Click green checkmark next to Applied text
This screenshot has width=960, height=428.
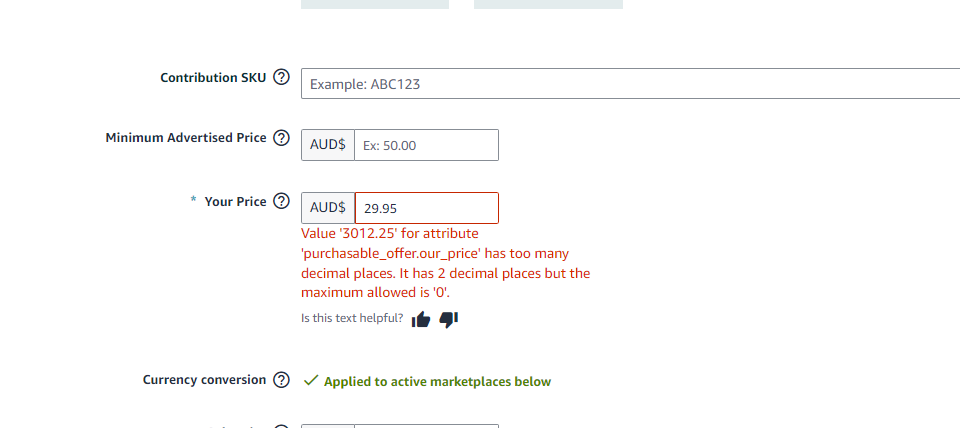coord(311,381)
